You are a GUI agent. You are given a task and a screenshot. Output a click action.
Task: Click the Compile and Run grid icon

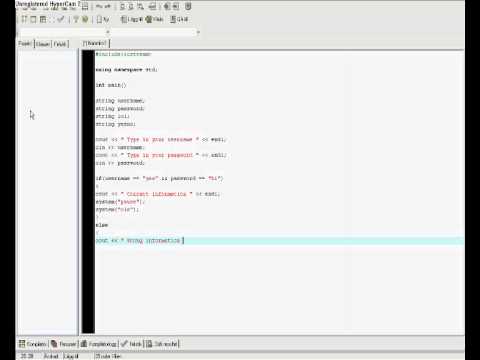pos(43,19)
